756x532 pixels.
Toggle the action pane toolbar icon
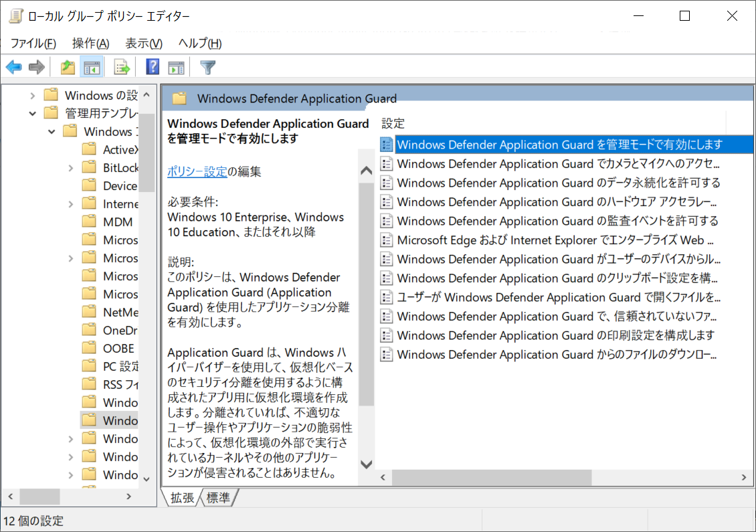click(177, 67)
